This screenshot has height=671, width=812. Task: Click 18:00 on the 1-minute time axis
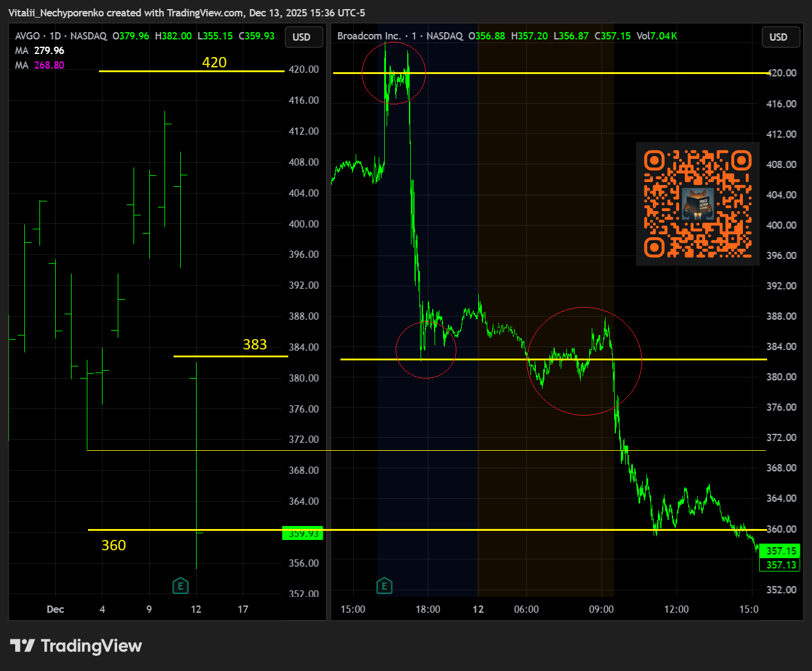428,609
